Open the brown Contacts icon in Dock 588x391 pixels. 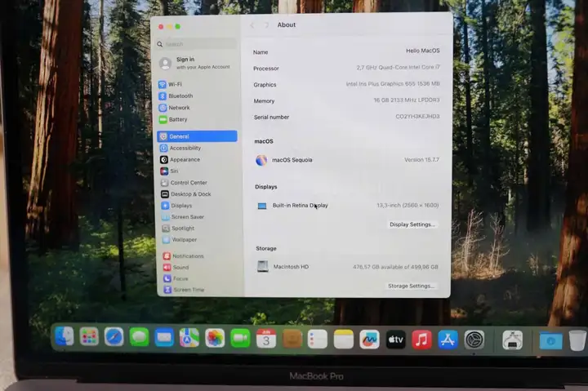point(292,340)
